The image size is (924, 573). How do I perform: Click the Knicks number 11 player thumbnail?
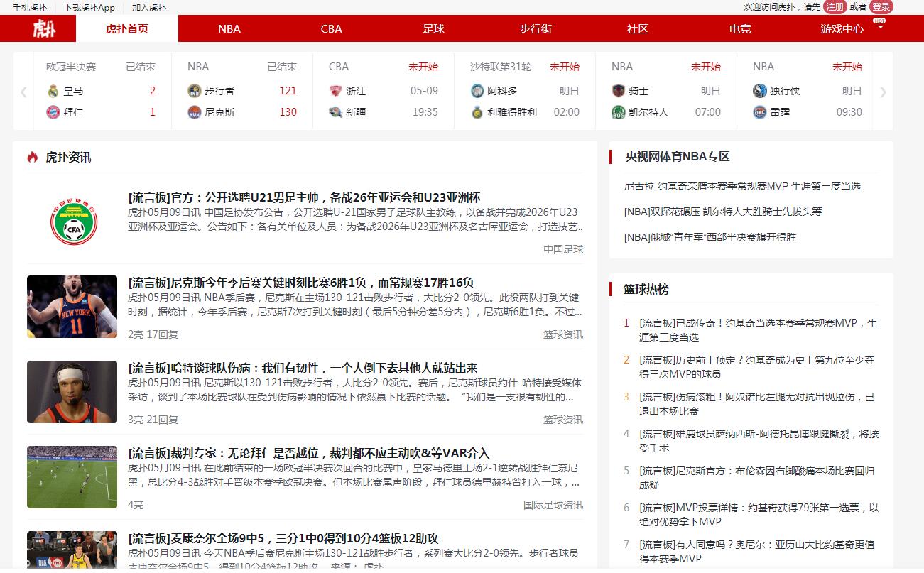(x=72, y=307)
